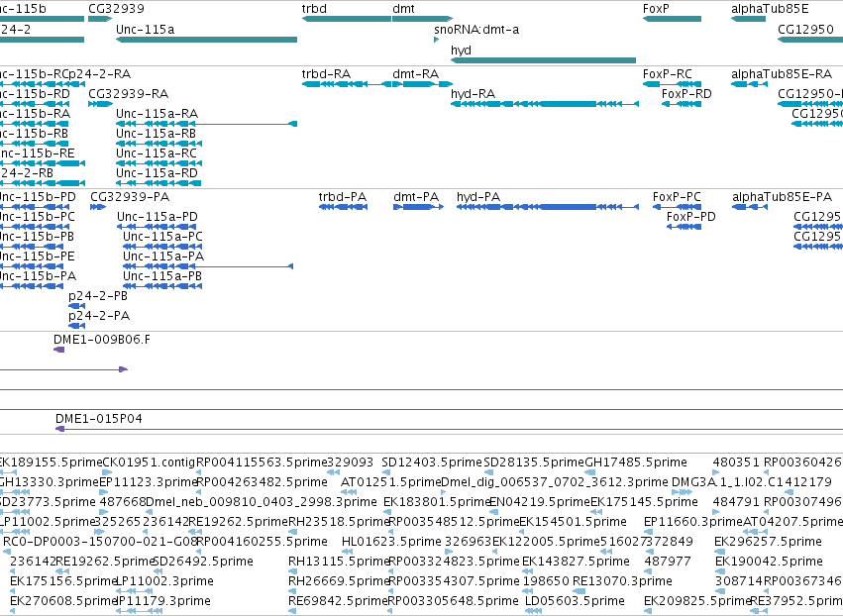Select the trbd gene bar
The height and width of the screenshot is (616, 843).
pos(347,19)
